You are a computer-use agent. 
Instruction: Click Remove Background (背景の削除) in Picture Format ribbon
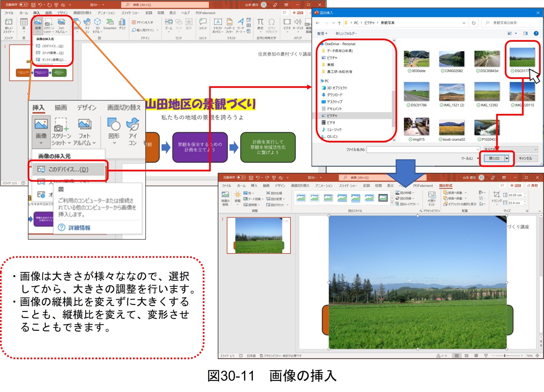[x=225, y=198]
